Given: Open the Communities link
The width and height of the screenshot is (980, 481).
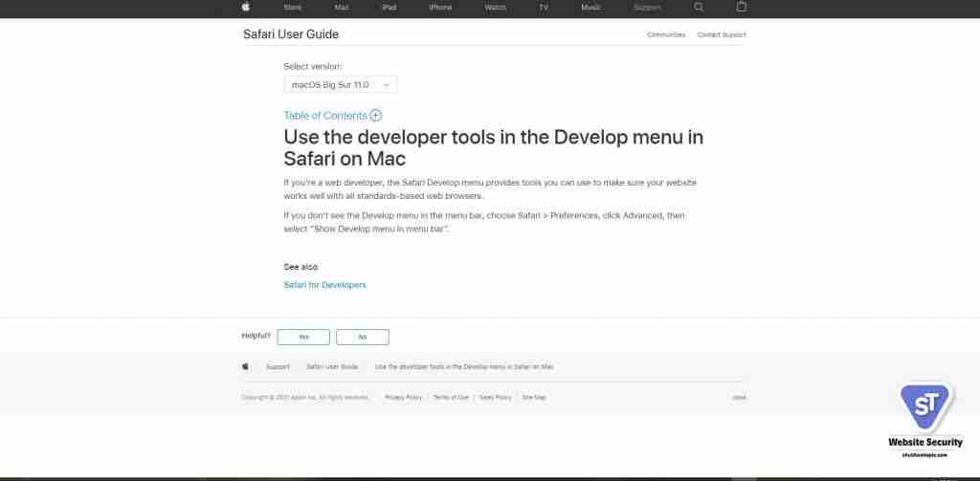Looking at the screenshot, I should click(x=666, y=35).
